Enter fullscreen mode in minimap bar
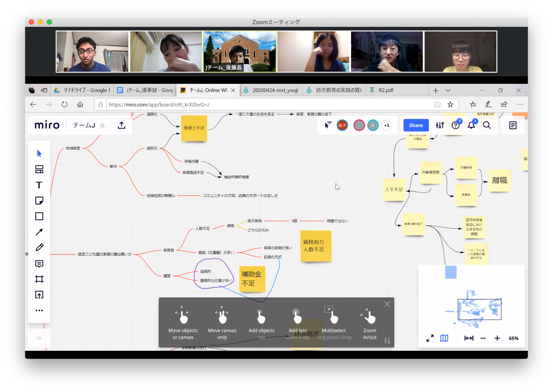553x392 pixels. coord(430,338)
